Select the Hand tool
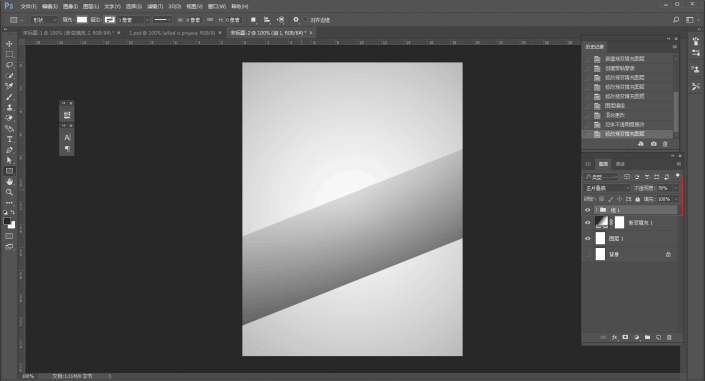 click(9, 181)
